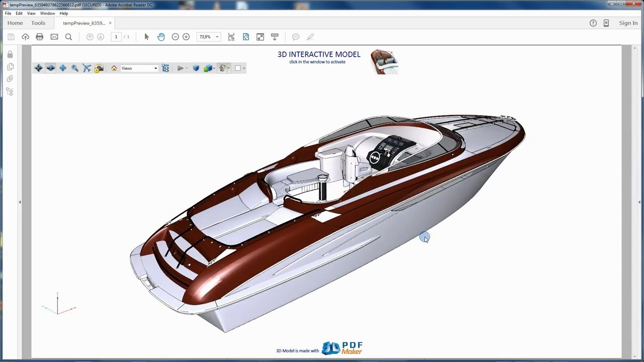This screenshot has height=362, width=644.
Task: Open the View menu
Action: (31, 14)
